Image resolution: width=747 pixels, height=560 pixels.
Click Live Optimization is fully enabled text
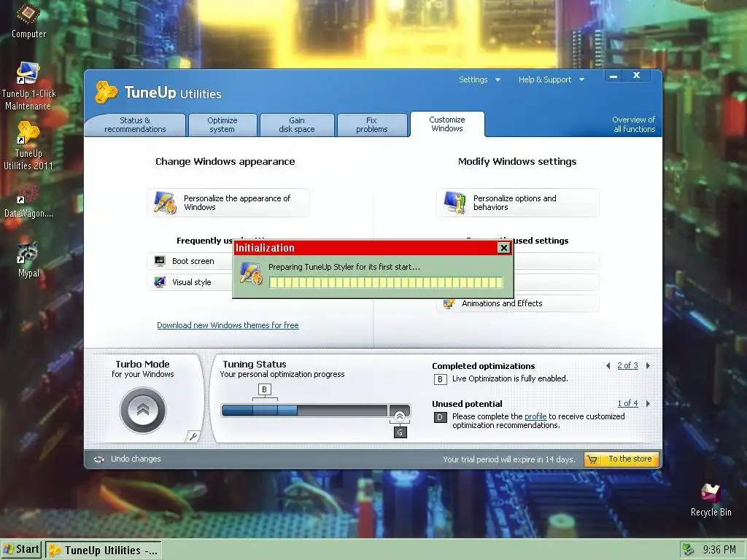click(510, 378)
